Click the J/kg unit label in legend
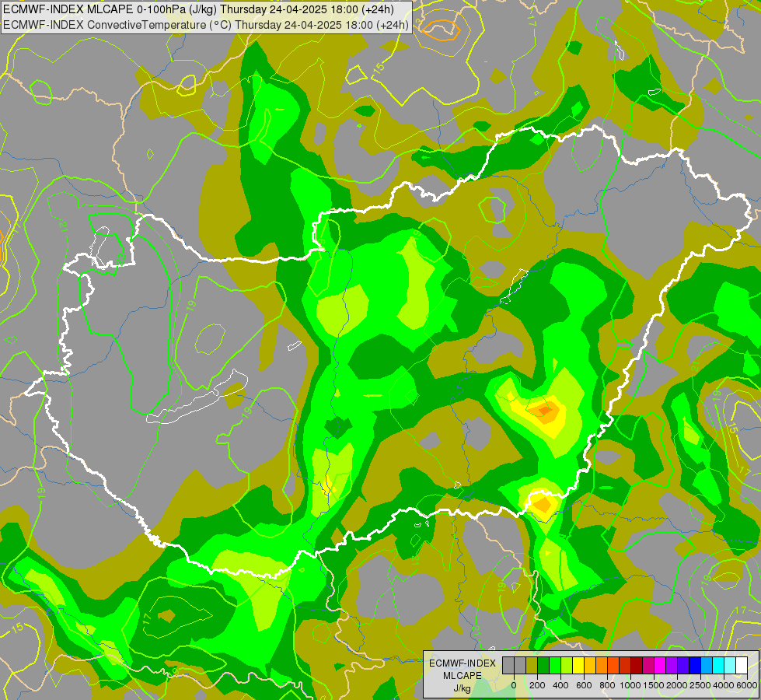 [x=463, y=689]
